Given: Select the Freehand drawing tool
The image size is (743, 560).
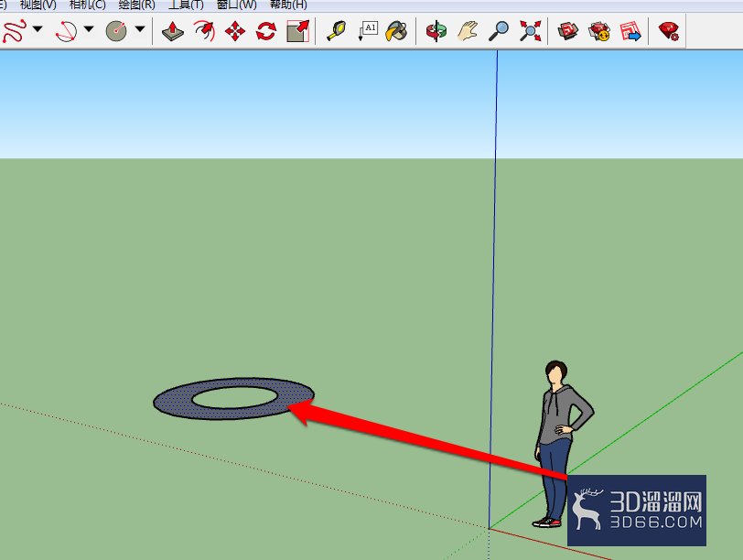Looking at the screenshot, I should pyautogui.click(x=13, y=31).
